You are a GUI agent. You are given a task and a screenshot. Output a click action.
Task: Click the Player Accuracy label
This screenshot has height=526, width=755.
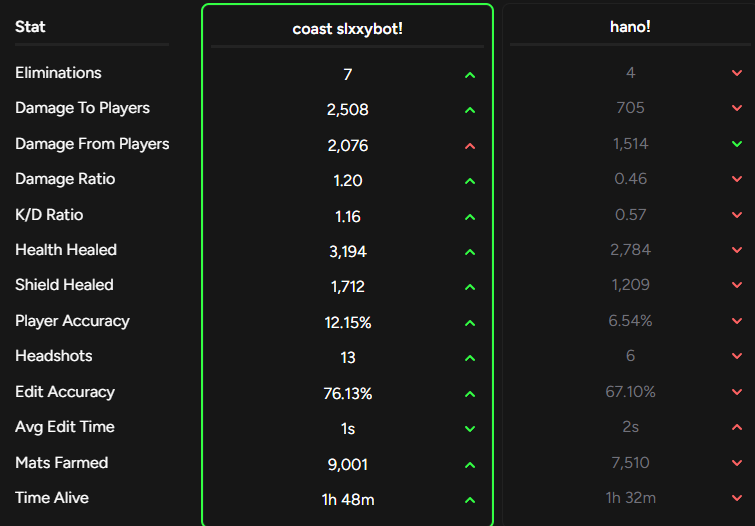coord(72,321)
